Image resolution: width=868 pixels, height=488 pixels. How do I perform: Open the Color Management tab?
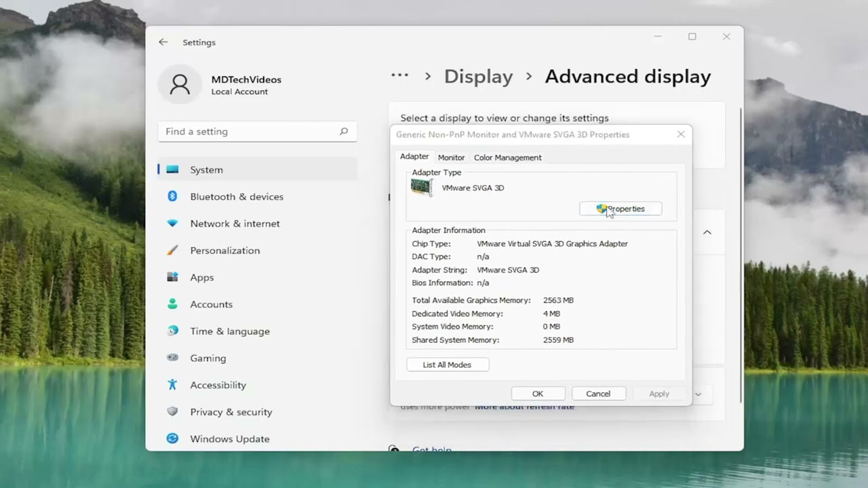(507, 157)
